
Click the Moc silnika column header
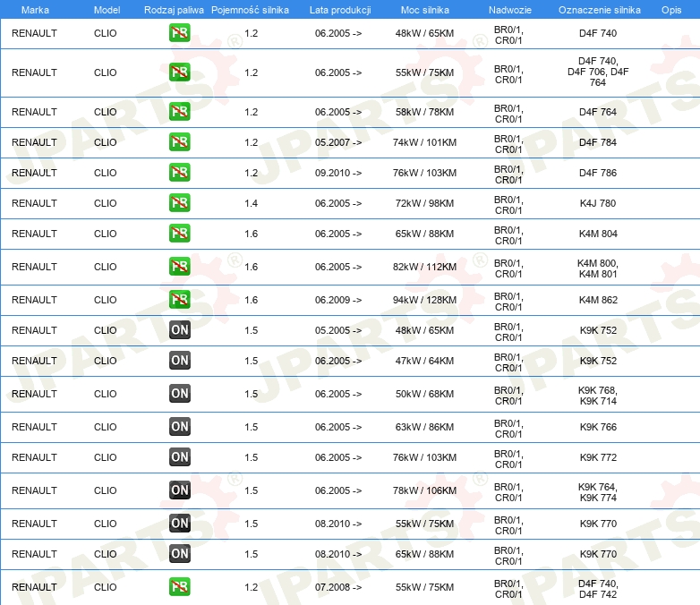[x=424, y=10]
